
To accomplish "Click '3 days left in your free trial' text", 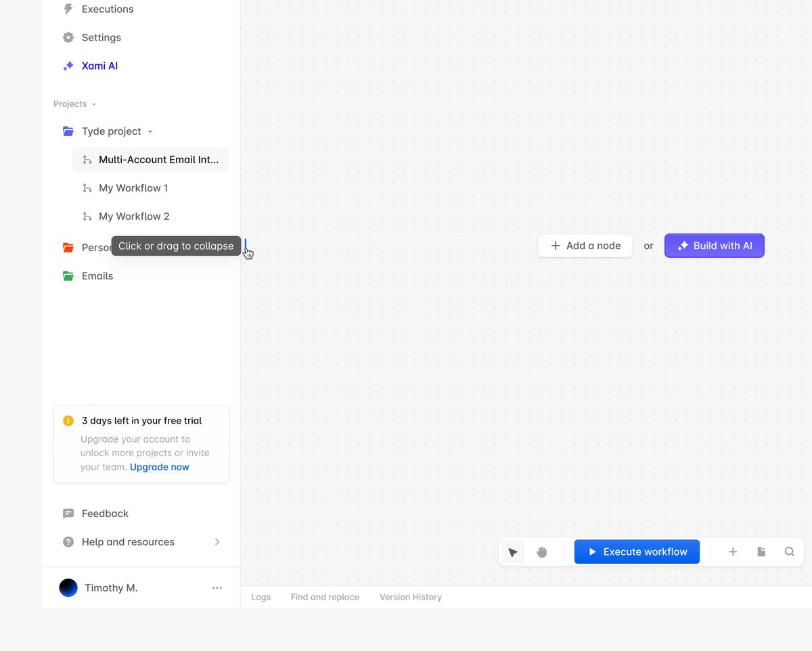I will point(142,421).
